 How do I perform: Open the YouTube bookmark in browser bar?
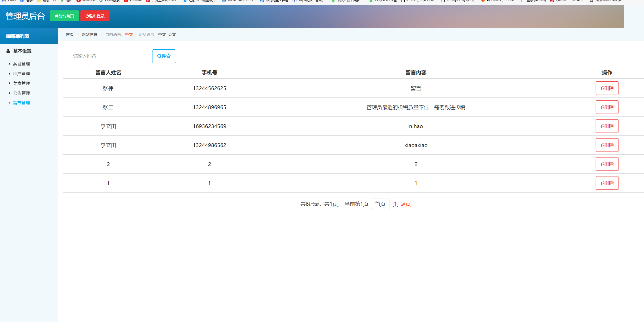86,1
